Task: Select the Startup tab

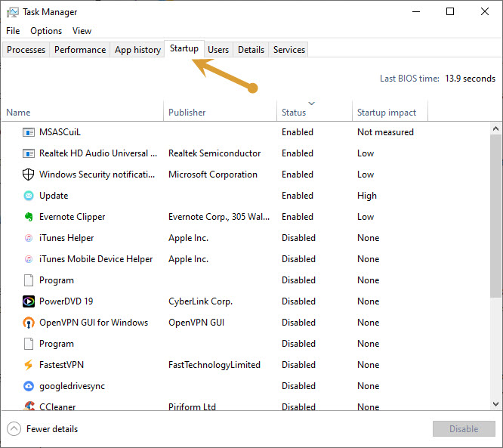Action: pyautogui.click(x=184, y=48)
